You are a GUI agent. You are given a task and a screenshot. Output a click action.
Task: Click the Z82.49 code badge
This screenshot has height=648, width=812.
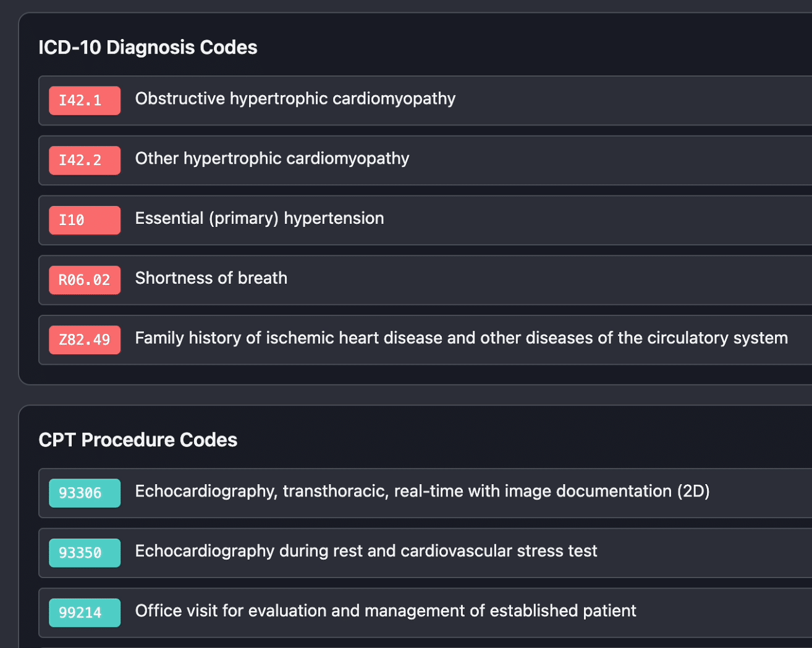(x=85, y=339)
